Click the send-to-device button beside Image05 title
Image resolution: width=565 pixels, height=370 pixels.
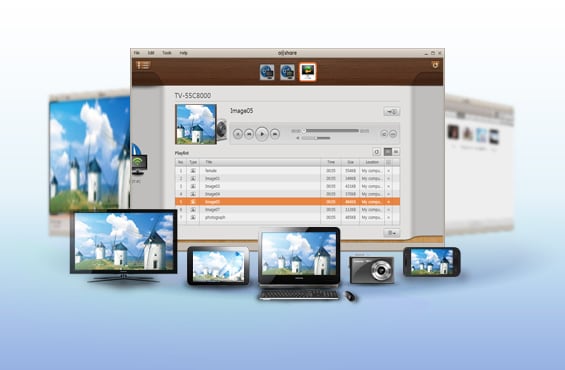tap(392, 112)
